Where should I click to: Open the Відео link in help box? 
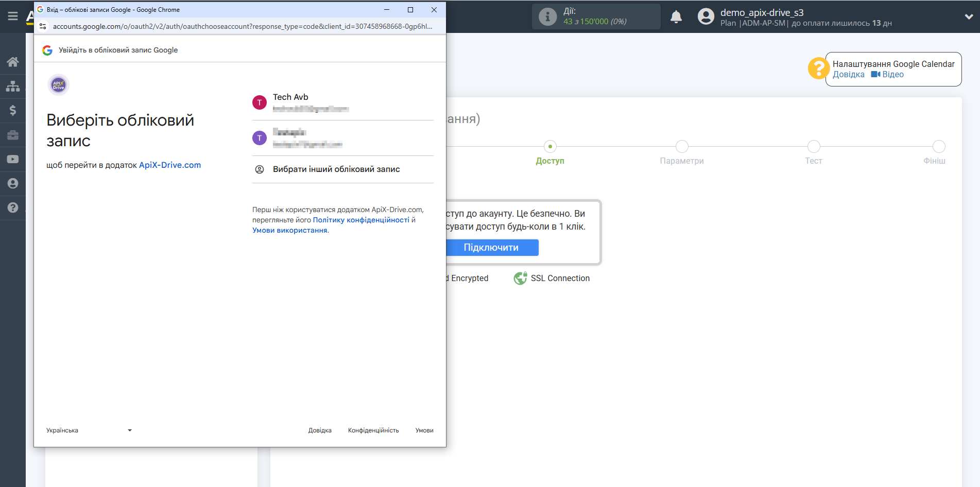(887, 75)
